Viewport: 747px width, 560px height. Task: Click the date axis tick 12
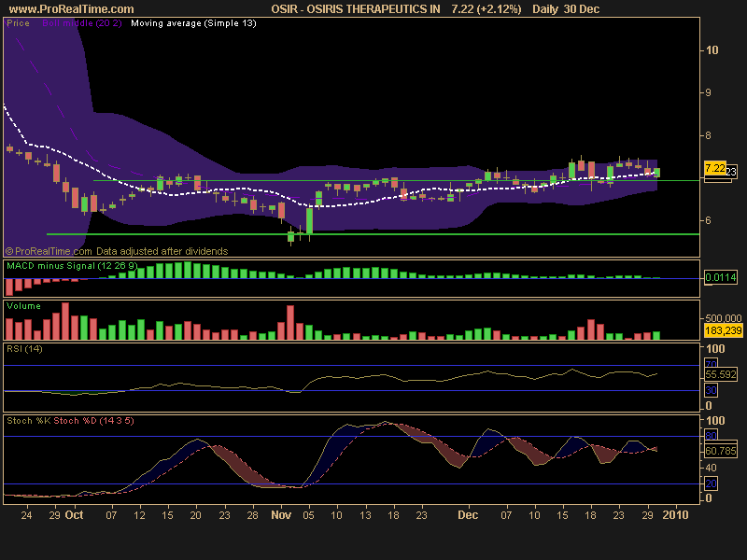139,515
